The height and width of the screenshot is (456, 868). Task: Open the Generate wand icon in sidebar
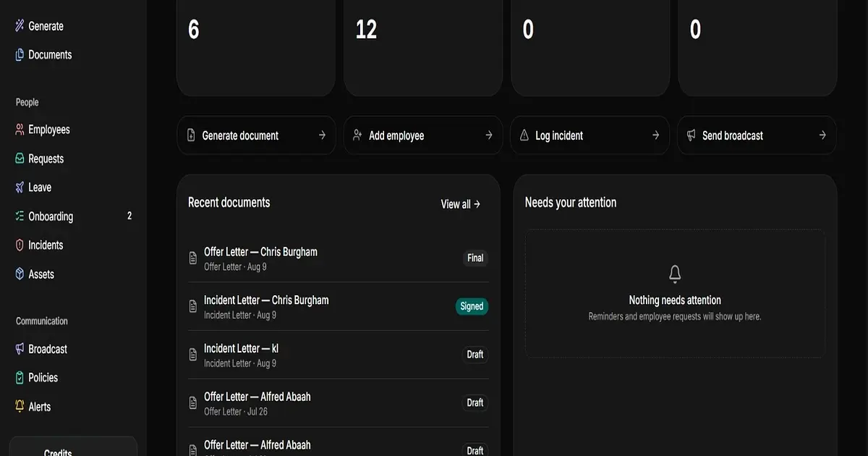20,26
